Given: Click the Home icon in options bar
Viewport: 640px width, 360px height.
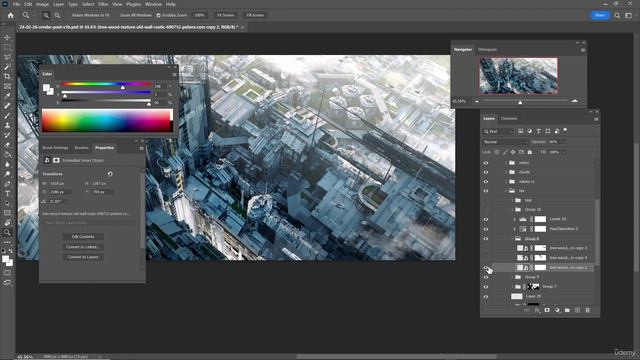Looking at the screenshot, I should point(11,16).
